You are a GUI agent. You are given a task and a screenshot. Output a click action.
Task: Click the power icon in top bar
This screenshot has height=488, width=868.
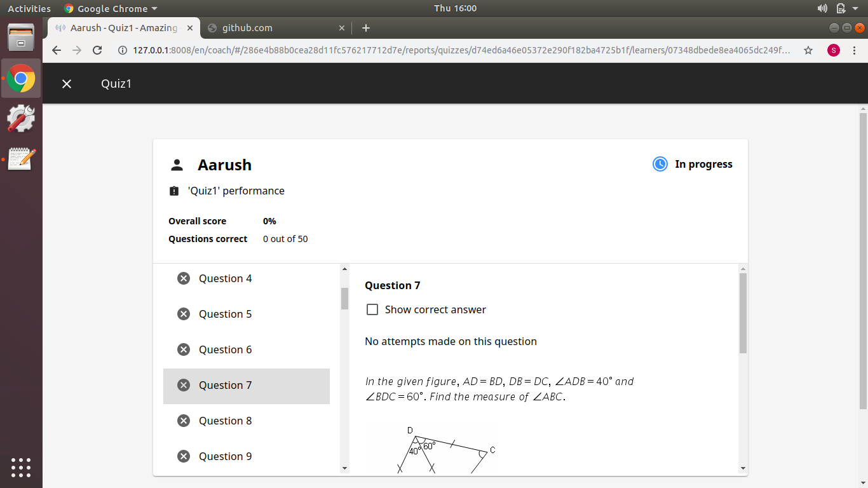[841, 8]
